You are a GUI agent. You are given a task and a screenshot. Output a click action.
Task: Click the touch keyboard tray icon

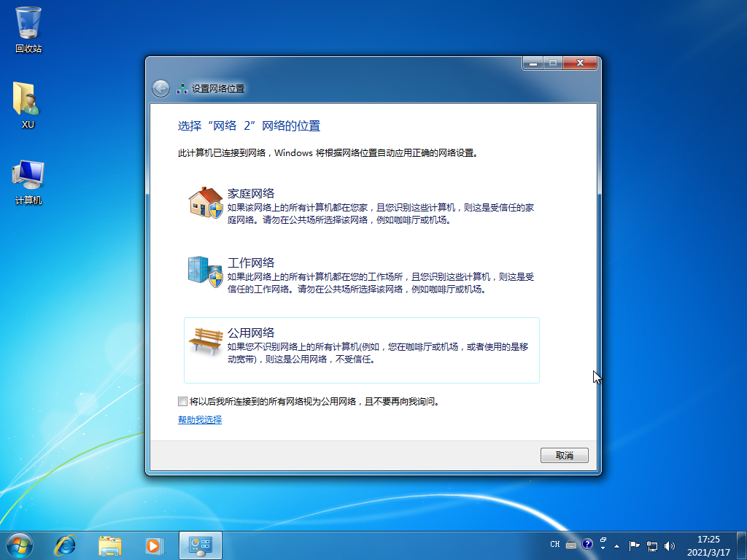pos(571,545)
